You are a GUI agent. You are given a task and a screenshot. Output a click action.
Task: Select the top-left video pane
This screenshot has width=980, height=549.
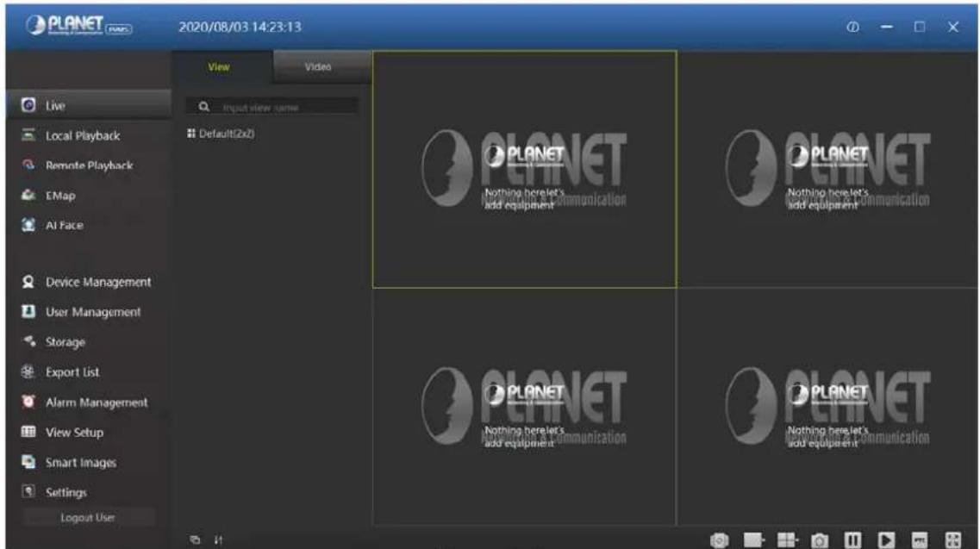tap(524, 170)
